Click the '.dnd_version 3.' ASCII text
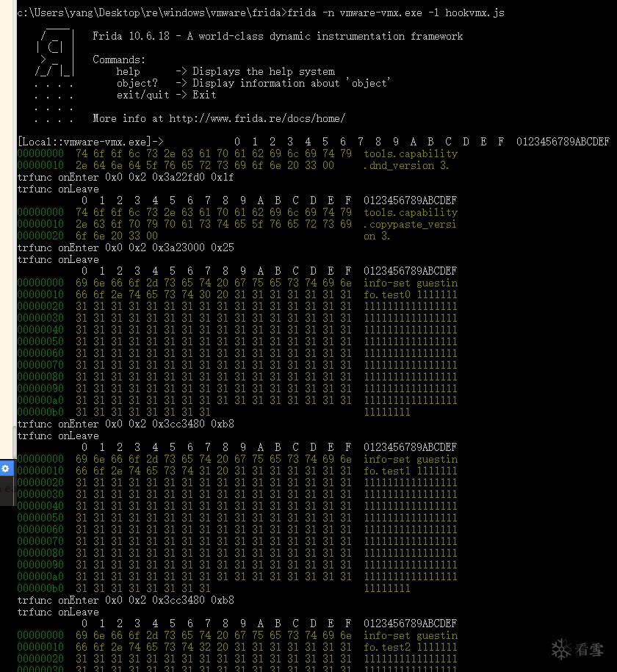 coord(405,165)
